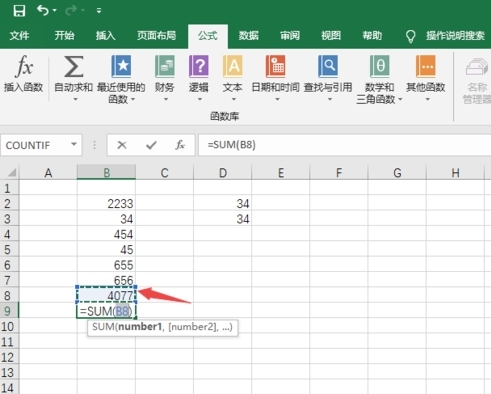
Task: Click cell containing 2233
Action: point(106,203)
